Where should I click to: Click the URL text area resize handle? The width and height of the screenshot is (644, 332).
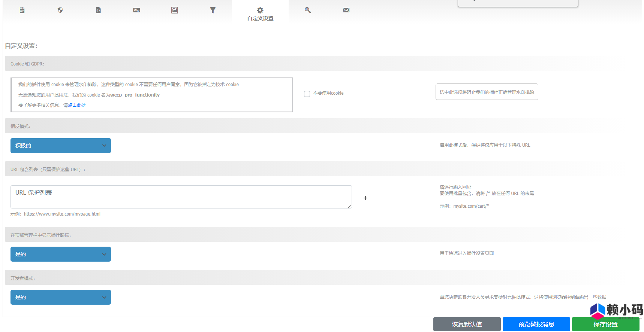pyautogui.click(x=350, y=206)
